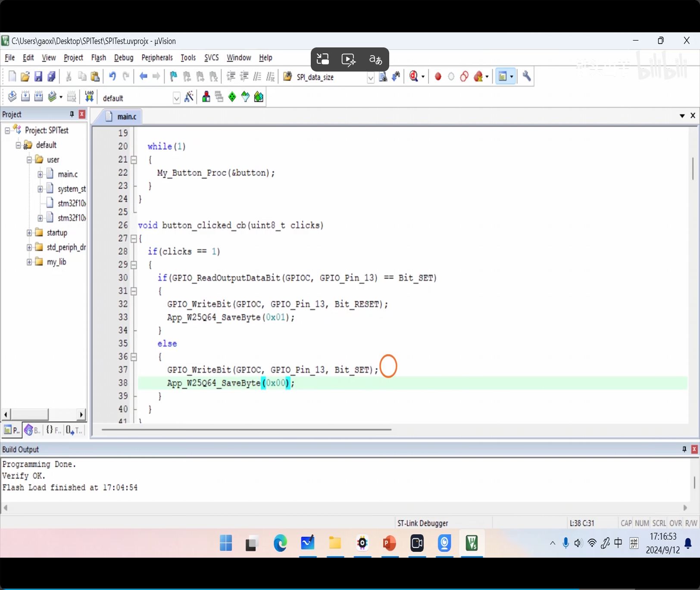Open the debug session dropdown arrow

pyautogui.click(x=423, y=77)
